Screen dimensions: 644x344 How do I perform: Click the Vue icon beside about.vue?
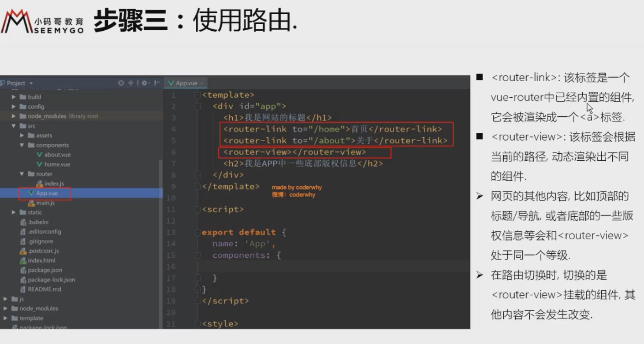click(x=39, y=155)
